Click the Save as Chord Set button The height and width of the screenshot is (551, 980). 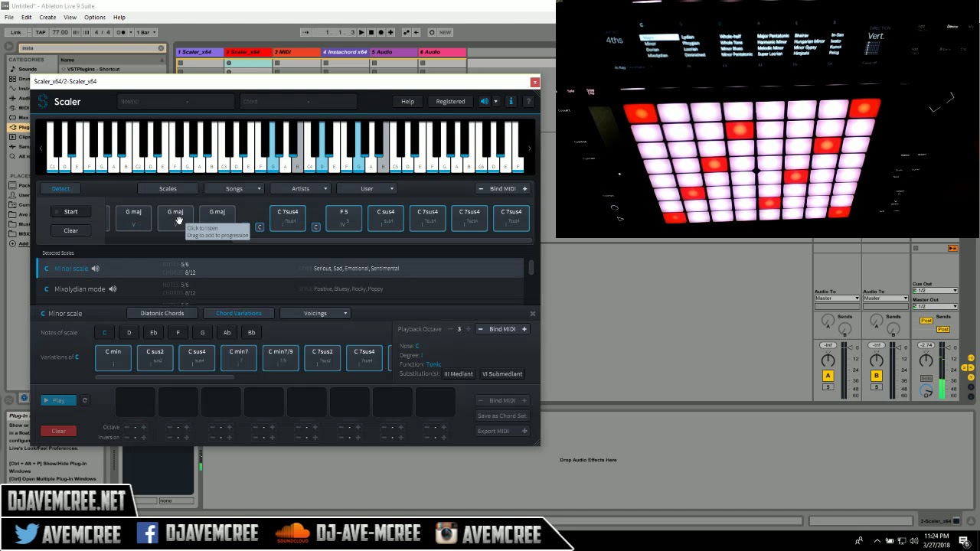click(501, 416)
